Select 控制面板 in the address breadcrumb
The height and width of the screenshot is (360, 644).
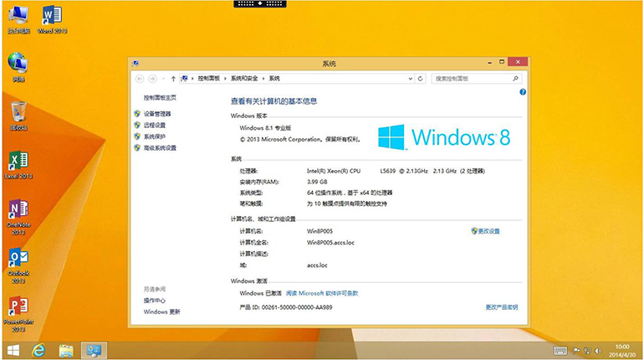click(208, 79)
